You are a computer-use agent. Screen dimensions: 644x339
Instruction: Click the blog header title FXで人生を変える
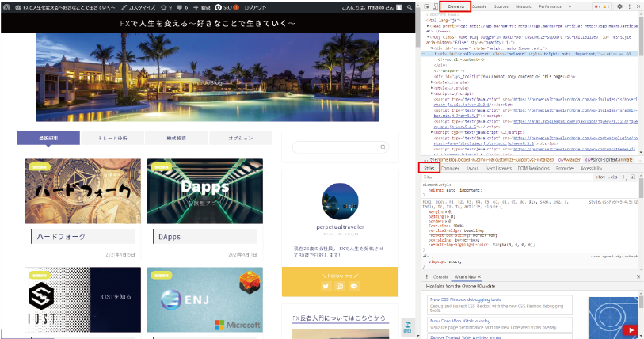pos(208,24)
